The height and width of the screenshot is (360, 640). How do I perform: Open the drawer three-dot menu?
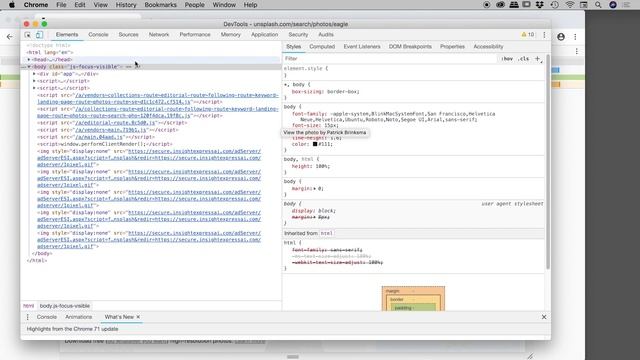coord(27,317)
